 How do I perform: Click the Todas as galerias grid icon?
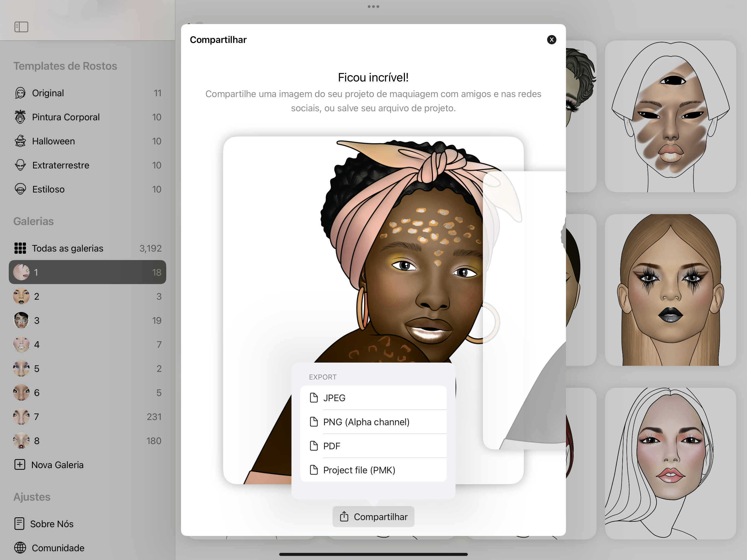(x=20, y=248)
